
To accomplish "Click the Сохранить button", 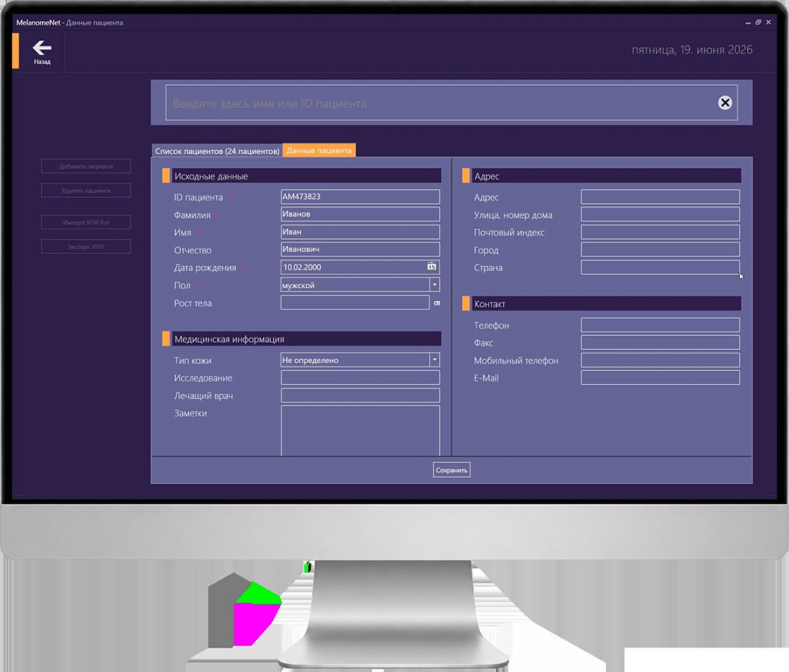I will (452, 470).
